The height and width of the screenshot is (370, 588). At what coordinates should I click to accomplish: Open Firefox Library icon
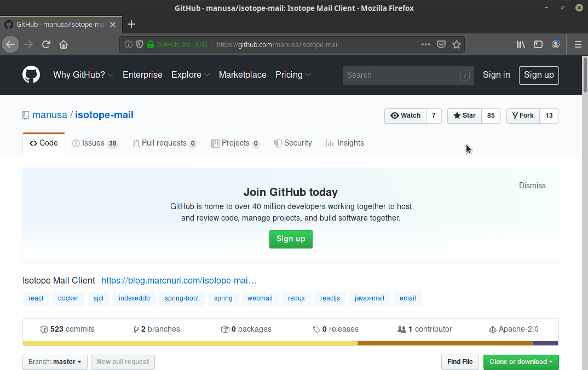click(521, 45)
